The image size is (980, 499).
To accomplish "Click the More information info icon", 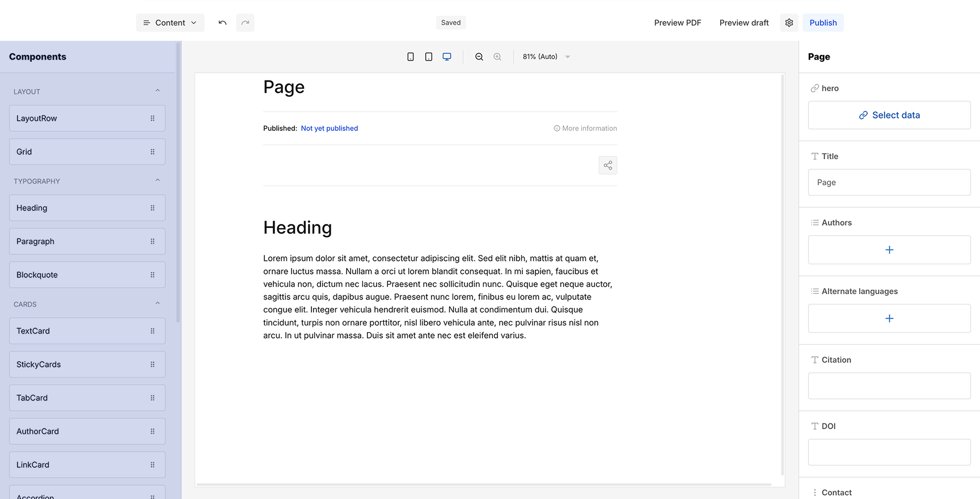I will (557, 129).
